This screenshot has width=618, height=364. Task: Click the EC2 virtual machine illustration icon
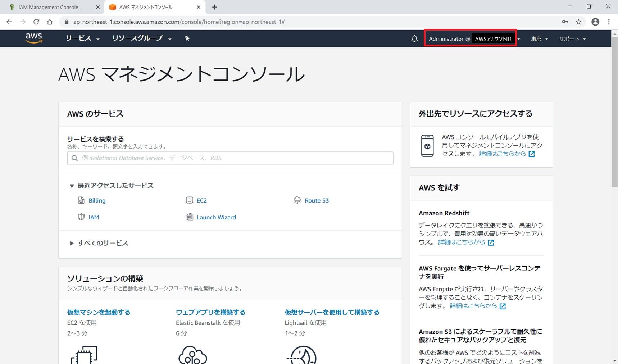click(x=84, y=355)
